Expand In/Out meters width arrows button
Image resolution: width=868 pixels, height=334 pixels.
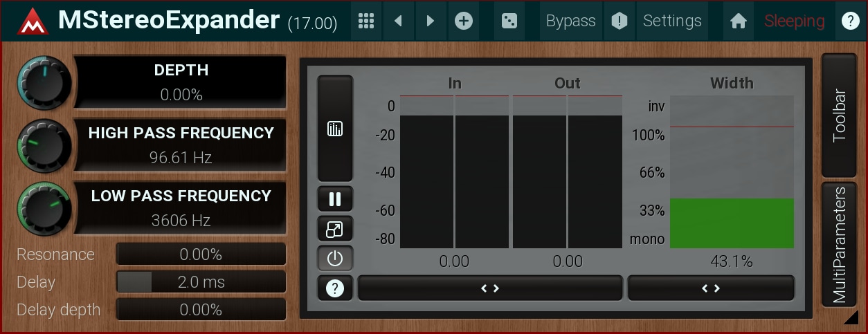[x=490, y=288]
